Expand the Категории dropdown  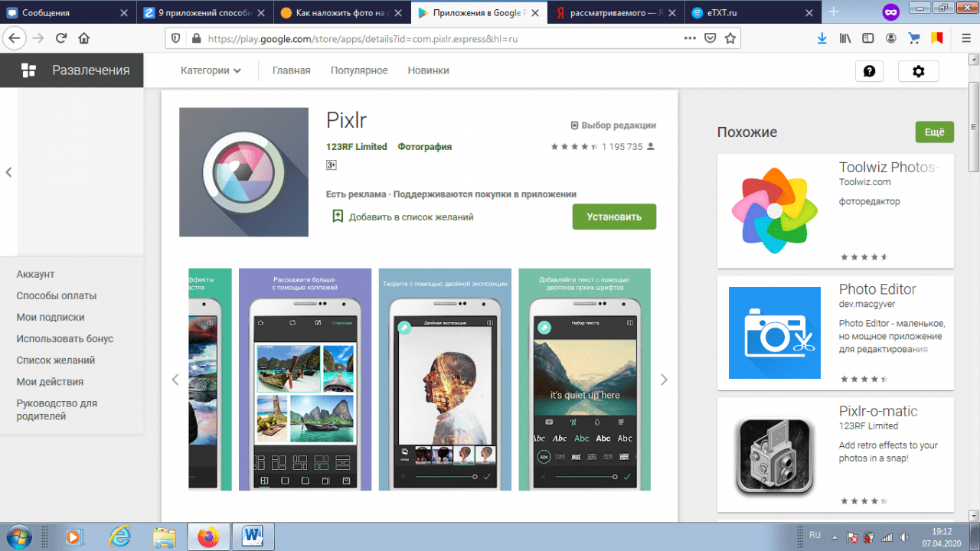[211, 70]
